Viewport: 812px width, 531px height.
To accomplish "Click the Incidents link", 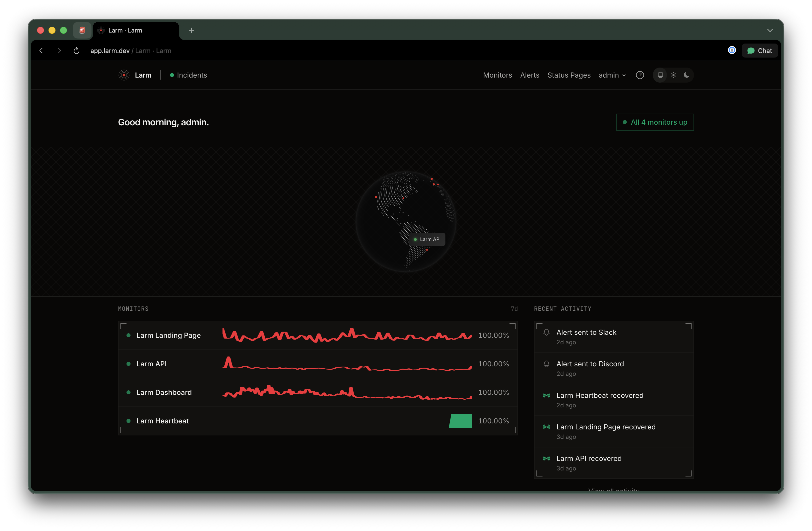I will 192,75.
